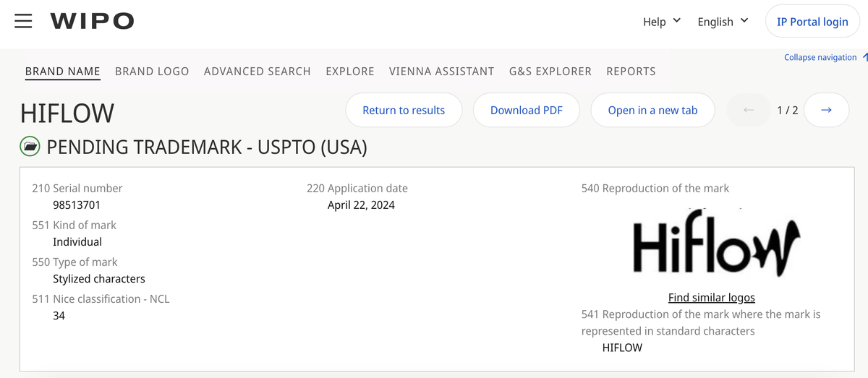Open Advanced Search tab

[x=258, y=72]
